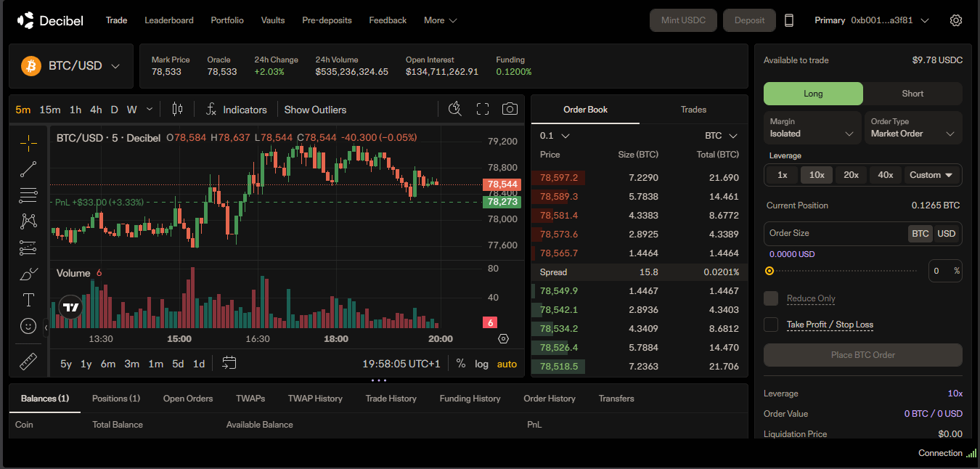Open the emoji icons tool
The width and height of the screenshot is (980, 469).
[28, 326]
